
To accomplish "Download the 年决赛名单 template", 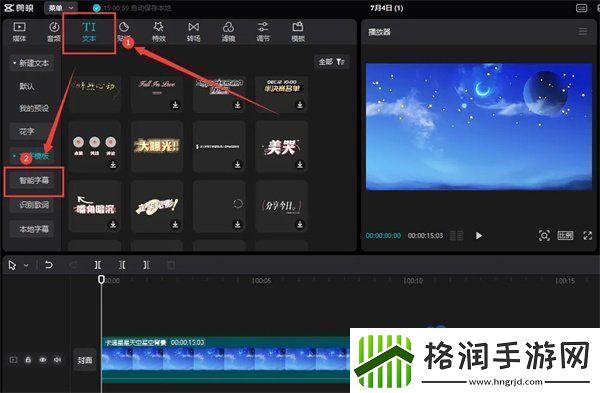I will point(300,104).
